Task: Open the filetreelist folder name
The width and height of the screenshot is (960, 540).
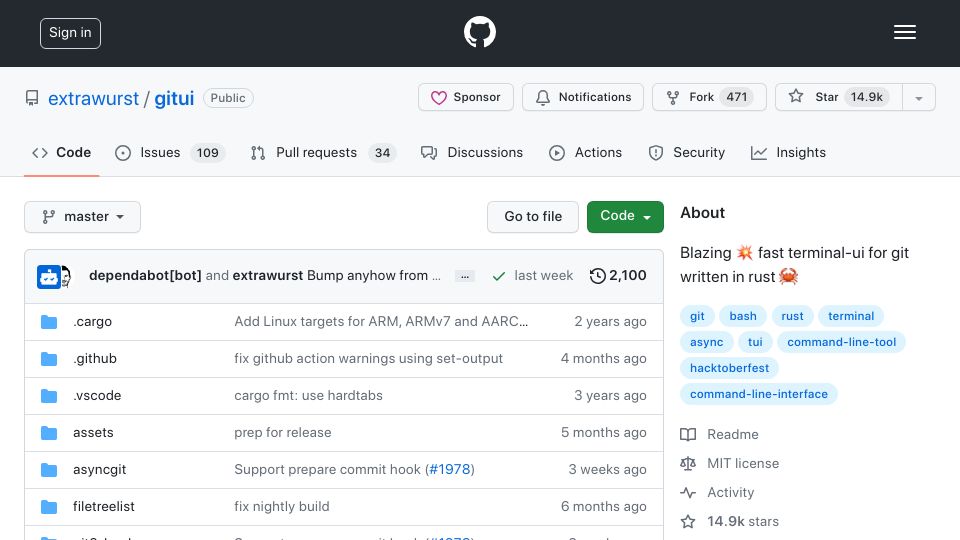Action: (104, 507)
